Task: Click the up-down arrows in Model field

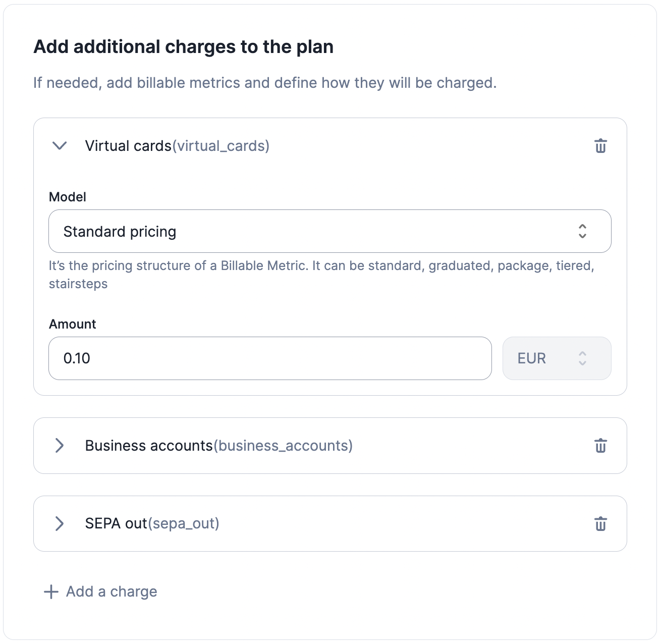Action: coord(582,231)
